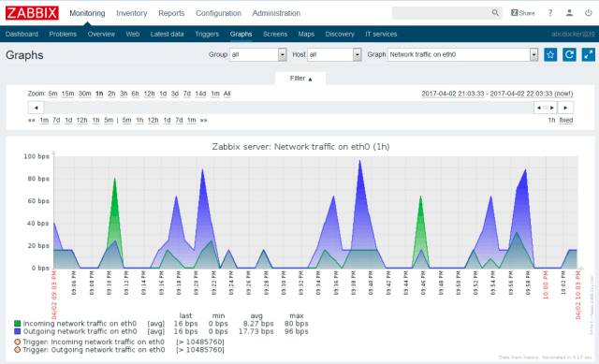Open the Share link
Viewport: 599px width, 364px height.
pyautogui.click(x=523, y=13)
